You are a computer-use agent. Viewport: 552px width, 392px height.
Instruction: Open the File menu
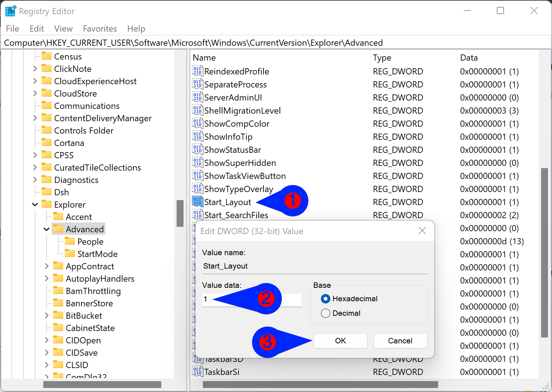(13, 29)
